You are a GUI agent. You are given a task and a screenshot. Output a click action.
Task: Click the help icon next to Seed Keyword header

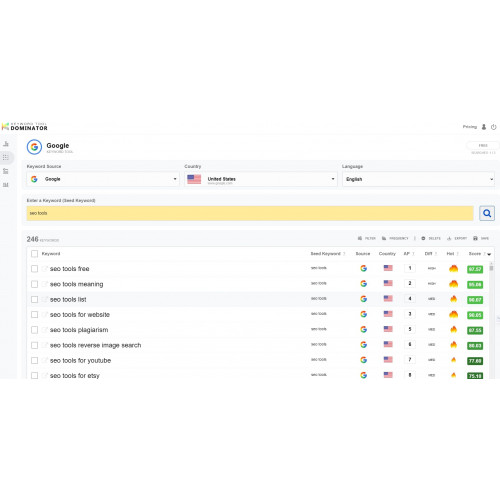click(x=344, y=254)
